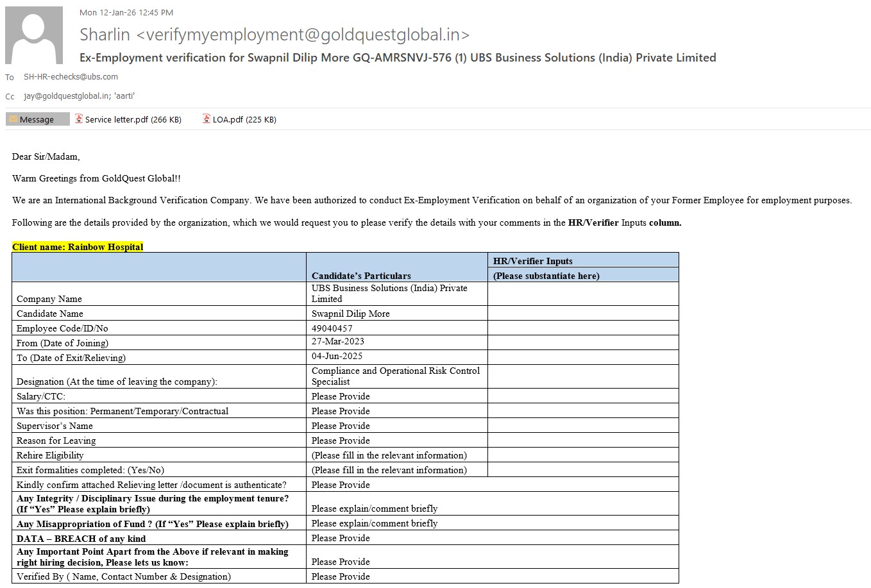Select recipient SH-HR-echecks@ubs.com in To field
Image resolution: width=871 pixels, height=588 pixels.
(71, 77)
